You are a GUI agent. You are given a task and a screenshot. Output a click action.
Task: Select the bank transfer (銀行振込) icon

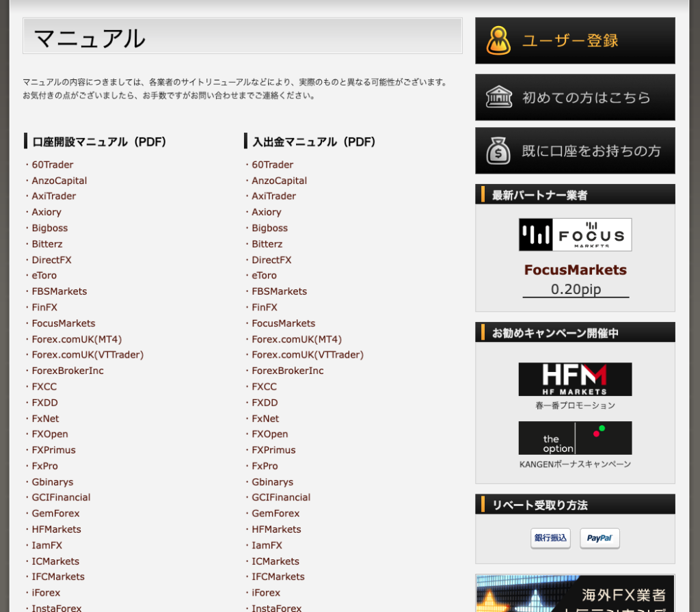550,538
